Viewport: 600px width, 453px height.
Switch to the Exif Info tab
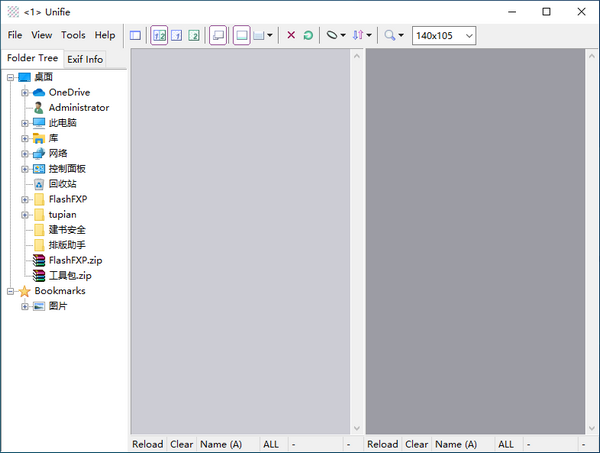pos(85,59)
